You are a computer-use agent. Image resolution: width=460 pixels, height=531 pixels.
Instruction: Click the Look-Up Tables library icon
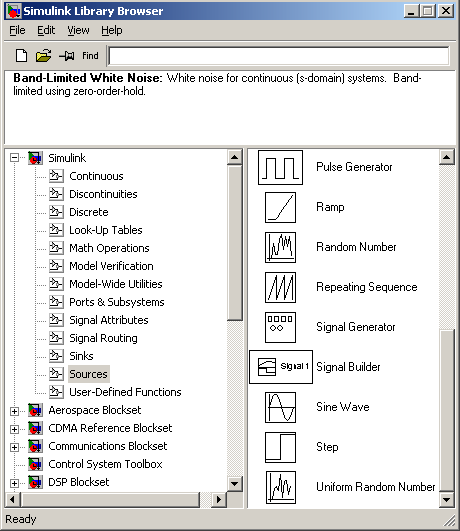click(56, 230)
